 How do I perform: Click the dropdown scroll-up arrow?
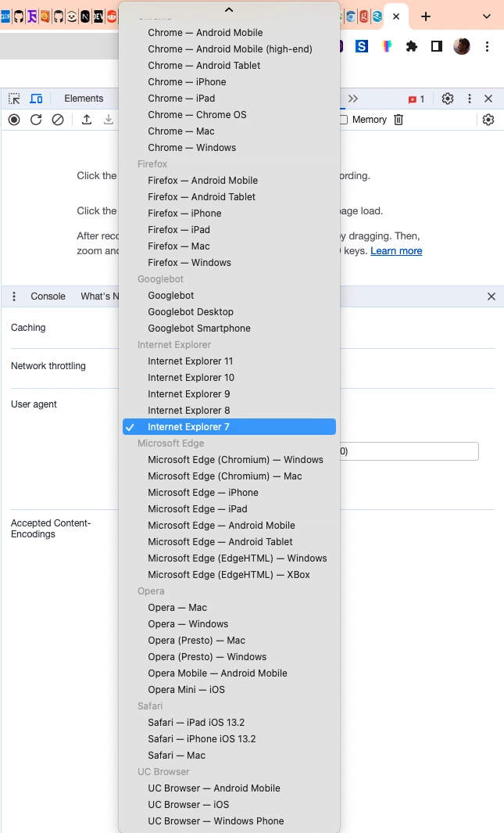pos(229,9)
